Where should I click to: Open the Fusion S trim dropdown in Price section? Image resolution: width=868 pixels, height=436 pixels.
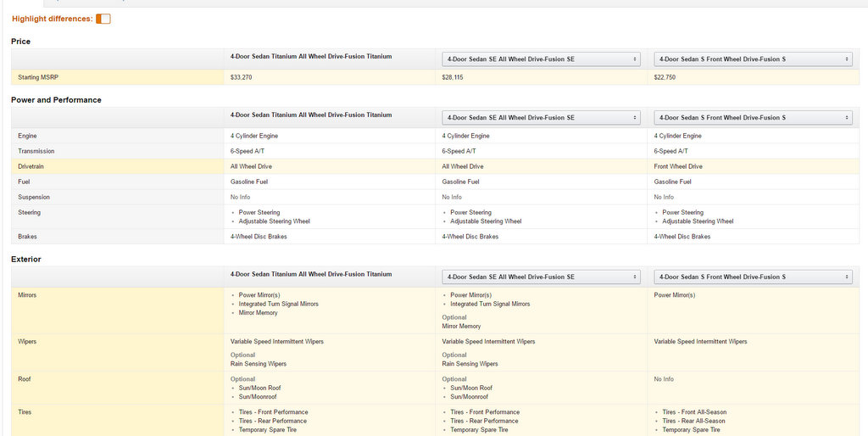[753, 59]
